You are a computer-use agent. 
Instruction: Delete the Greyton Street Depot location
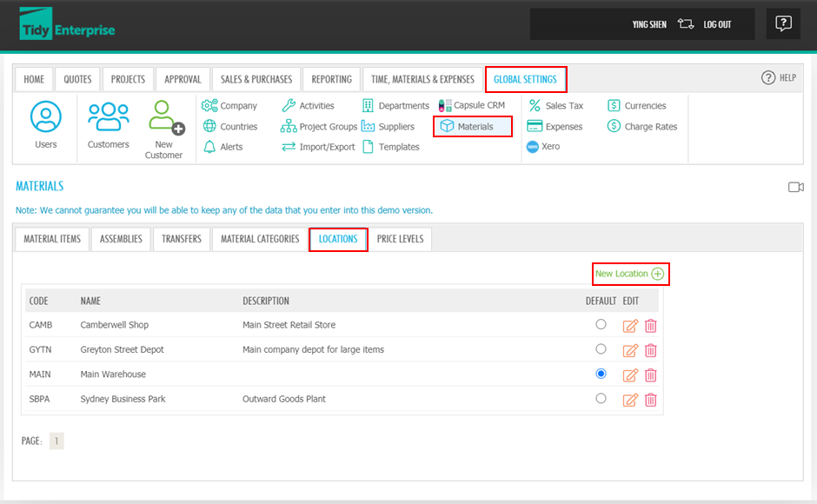click(650, 350)
